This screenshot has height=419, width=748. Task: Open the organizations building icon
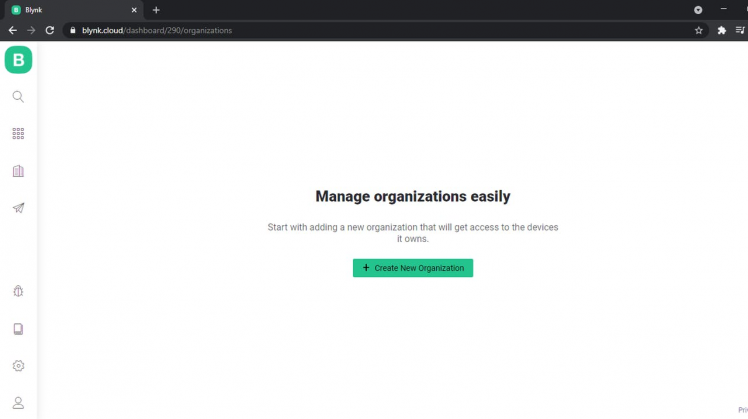[18, 171]
